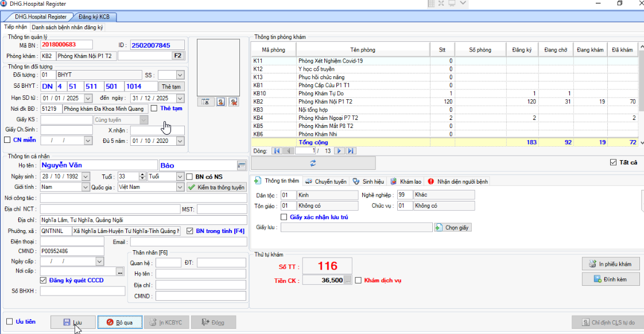This screenshot has height=334, width=644.
Task: Click the Chọn giấy button
Action: click(453, 228)
